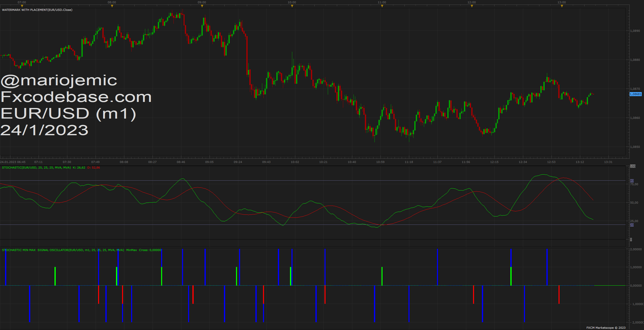Screen dimensions: 644x330
Task: Click the 11:37 time axis label
Action: pos(437,162)
